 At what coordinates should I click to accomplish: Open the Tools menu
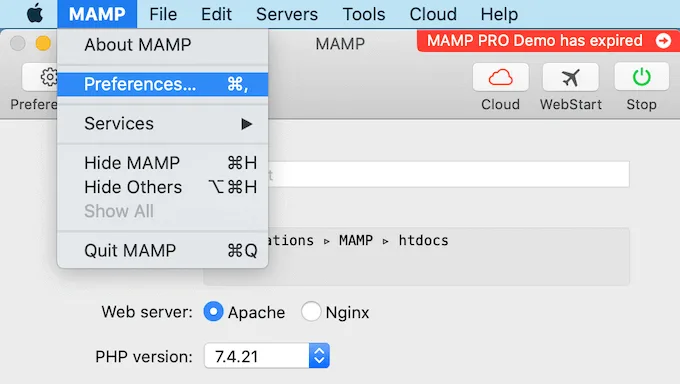(x=363, y=14)
